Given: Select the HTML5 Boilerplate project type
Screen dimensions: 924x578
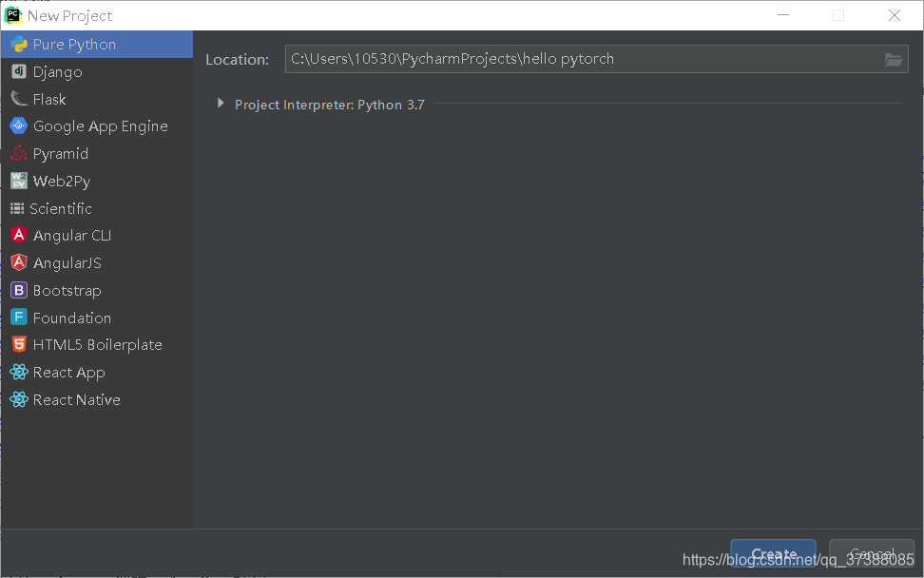Looking at the screenshot, I should [x=97, y=345].
